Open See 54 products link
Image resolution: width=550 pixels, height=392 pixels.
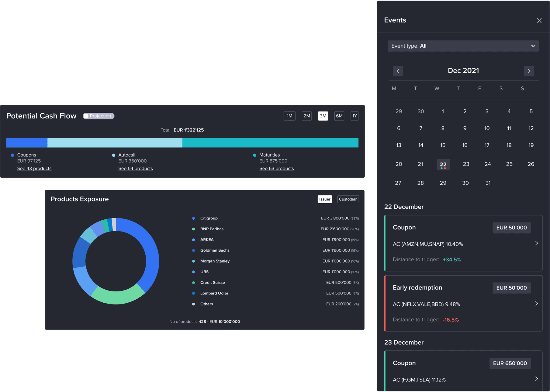pyautogui.click(x=136, y=168)
